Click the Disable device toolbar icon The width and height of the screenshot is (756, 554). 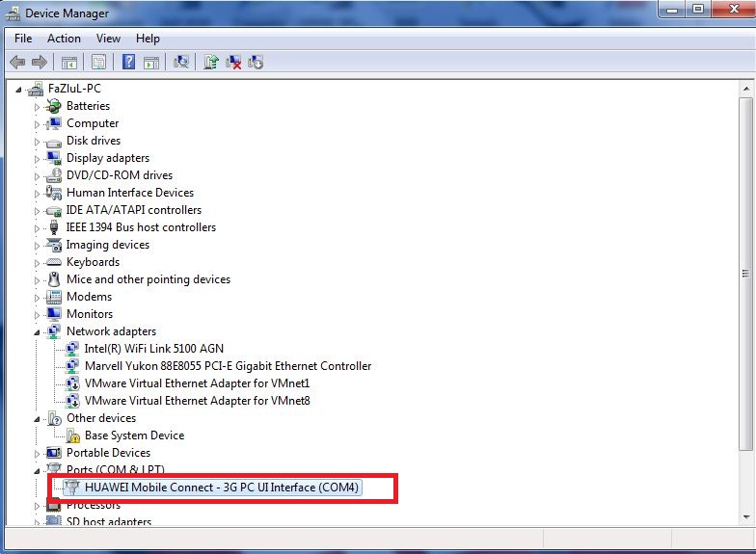pyautogui.click(x=255, y=62)
